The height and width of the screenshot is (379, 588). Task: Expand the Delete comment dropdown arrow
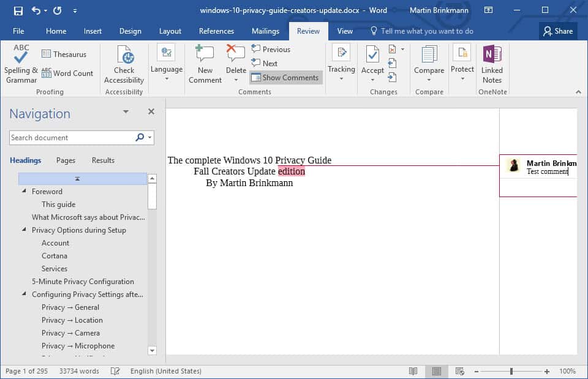click(x=236, y=80)
